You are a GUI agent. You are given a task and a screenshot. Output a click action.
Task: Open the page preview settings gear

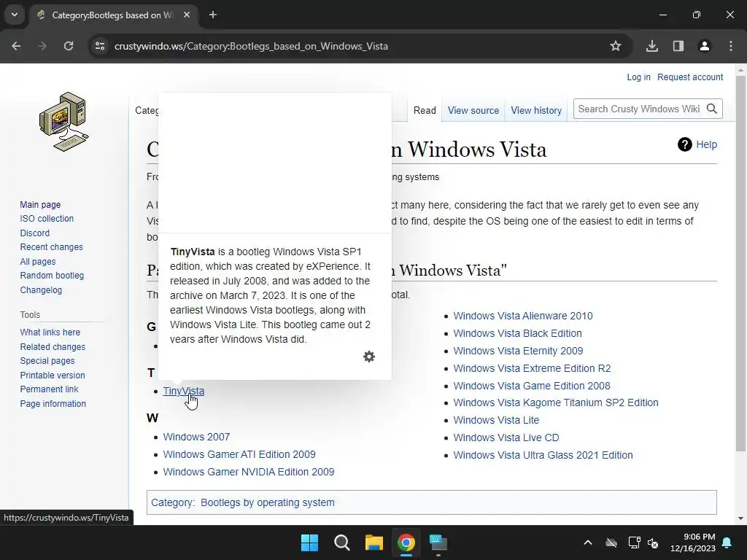pyautogui.click(x=368, y=357)
